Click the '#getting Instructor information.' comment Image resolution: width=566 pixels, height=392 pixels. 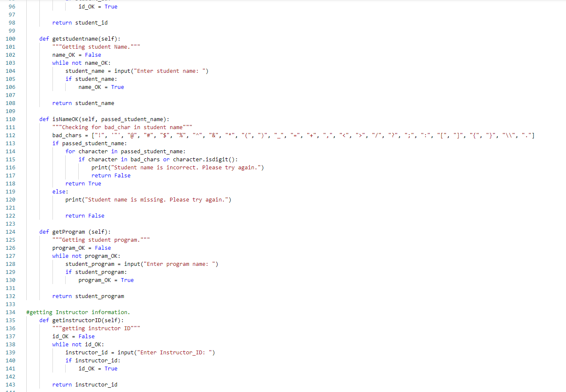[x=78, y=312]
